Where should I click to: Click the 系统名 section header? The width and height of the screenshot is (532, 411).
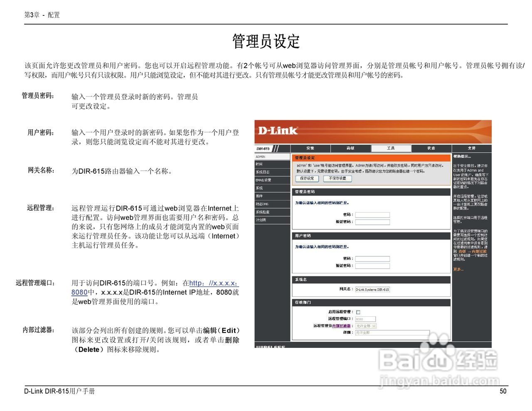[372, 280]
